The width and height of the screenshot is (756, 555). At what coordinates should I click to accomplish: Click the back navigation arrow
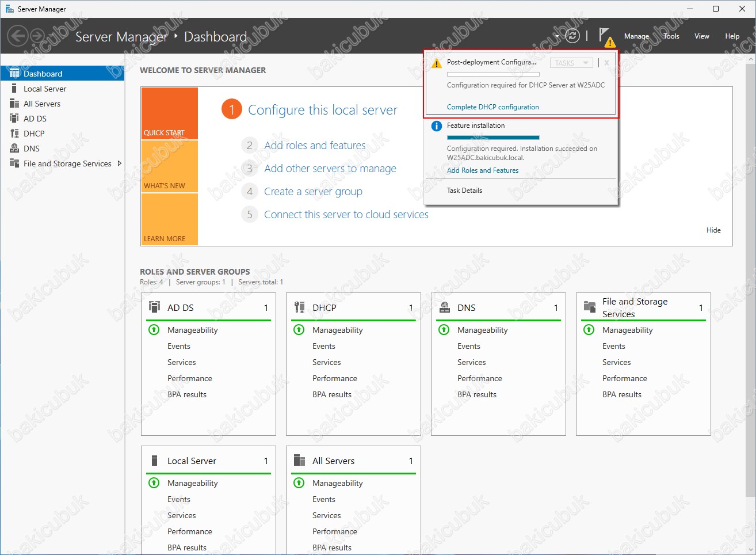[18, 36]
